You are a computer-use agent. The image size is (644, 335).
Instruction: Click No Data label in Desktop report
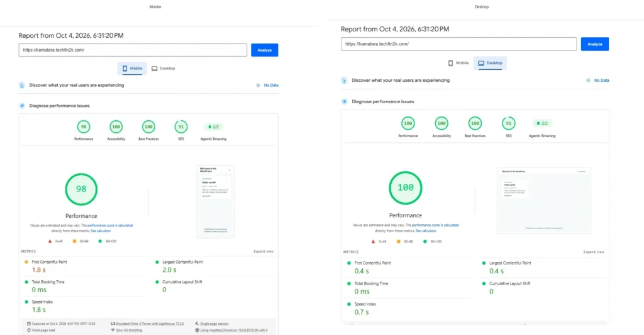tap(602, 81)
